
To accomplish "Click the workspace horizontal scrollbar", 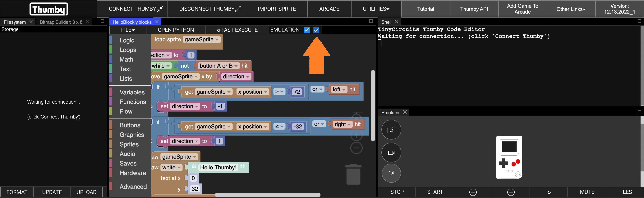I will point(268,195).
